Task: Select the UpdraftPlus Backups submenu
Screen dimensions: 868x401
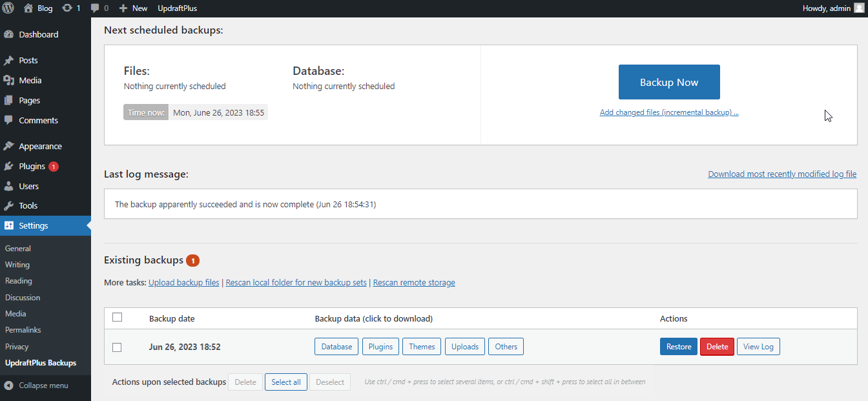Action: coord(41,363)
